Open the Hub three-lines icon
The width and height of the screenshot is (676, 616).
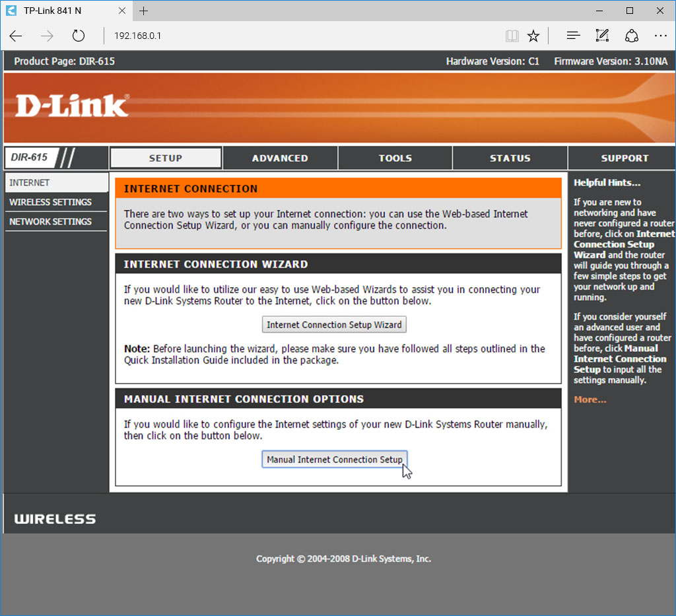[x=573, y=36]
